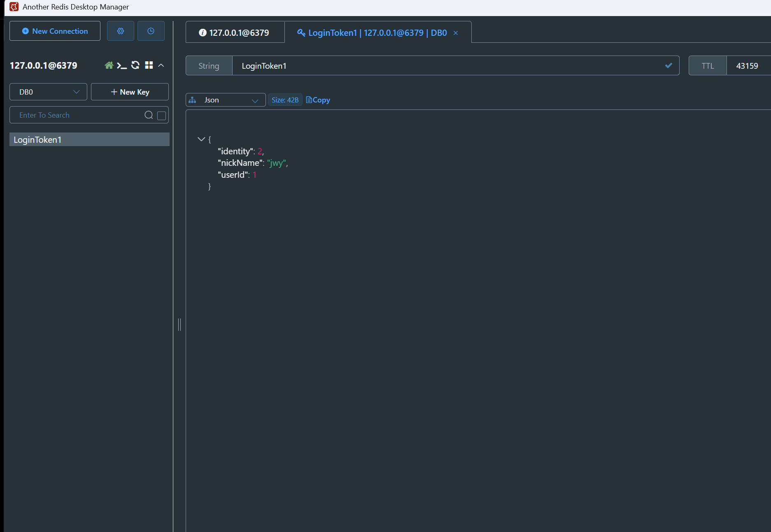Click the search magnifier icon
This screenshot has height=532, width=771.
(x=149, y=115)
